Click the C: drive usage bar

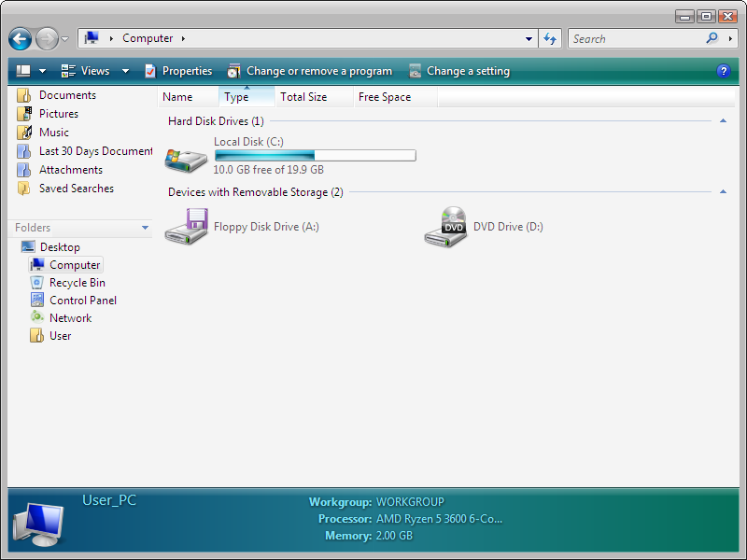(x=316, y=156)
